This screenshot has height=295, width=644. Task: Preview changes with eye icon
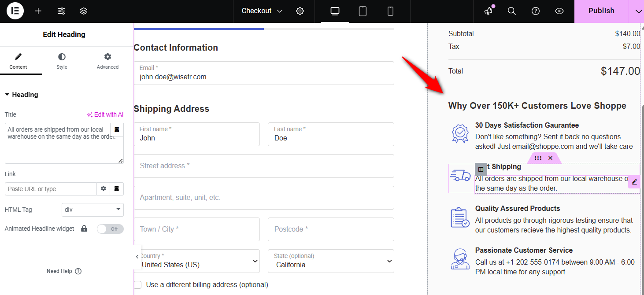pos(559,11)
